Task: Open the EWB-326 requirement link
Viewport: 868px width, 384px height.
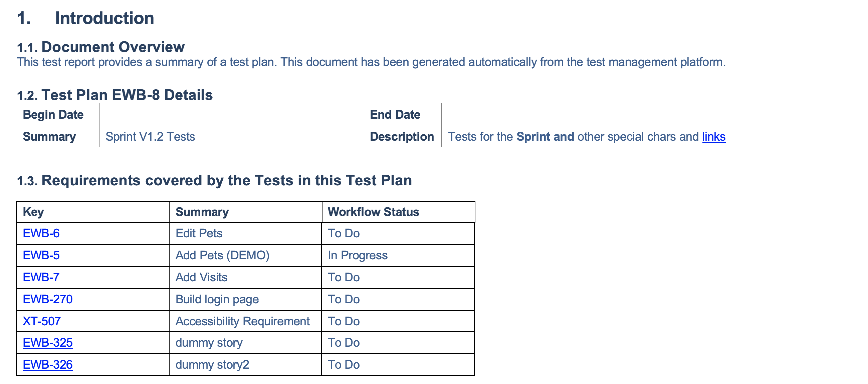Action: click(47, 364)
